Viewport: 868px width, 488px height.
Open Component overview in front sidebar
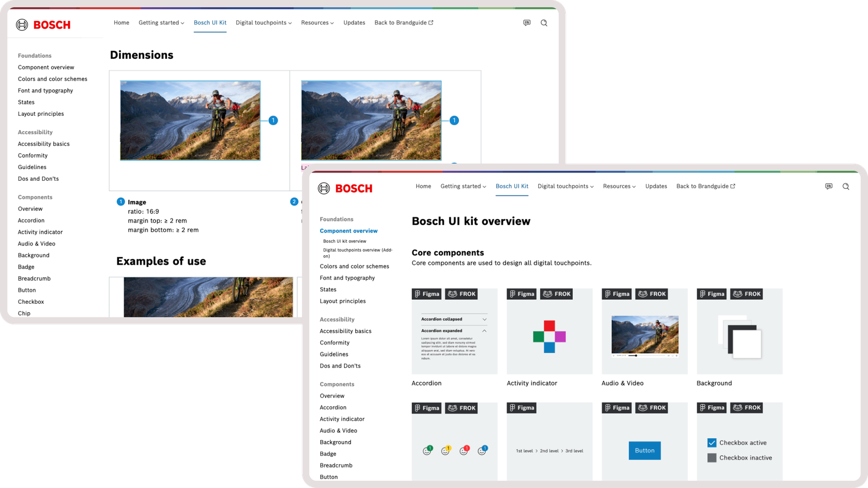coord(349,231)
